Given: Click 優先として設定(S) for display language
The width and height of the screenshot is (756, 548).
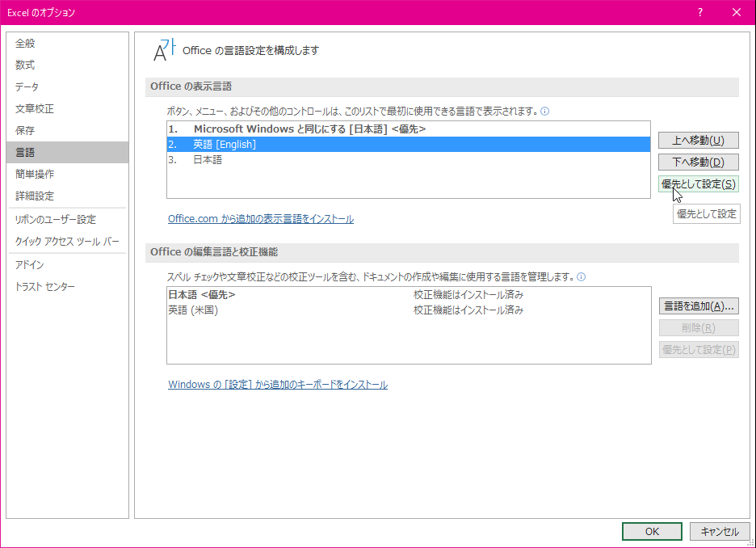Looking at the screenshot, I should coord(698,183).
